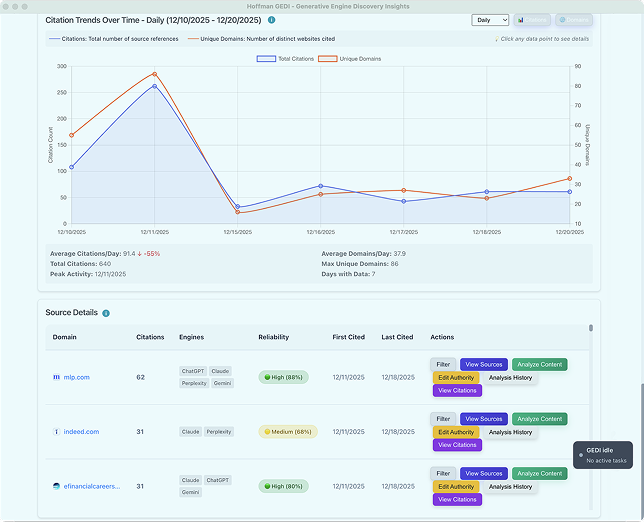The height and width of the screenshot is (522, 644).
Task: Sort table by Citations column header
Action: click(150, 337)
